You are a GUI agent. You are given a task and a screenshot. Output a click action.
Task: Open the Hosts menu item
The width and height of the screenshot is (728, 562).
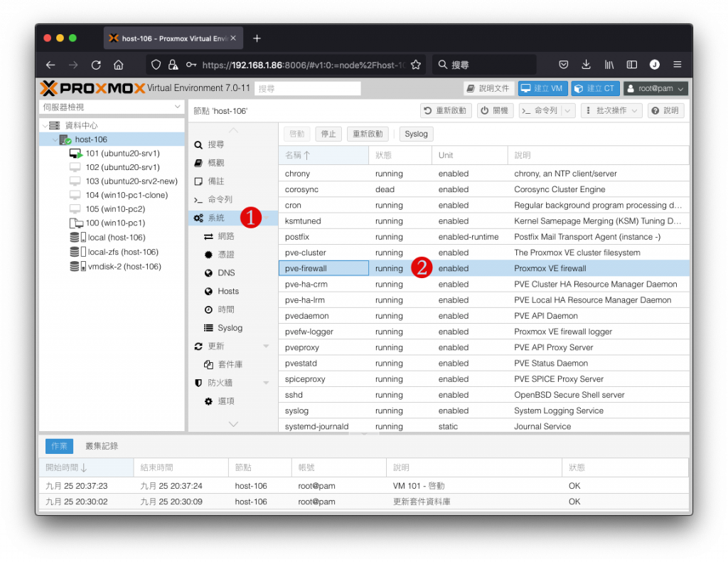(x=228, y=291)
